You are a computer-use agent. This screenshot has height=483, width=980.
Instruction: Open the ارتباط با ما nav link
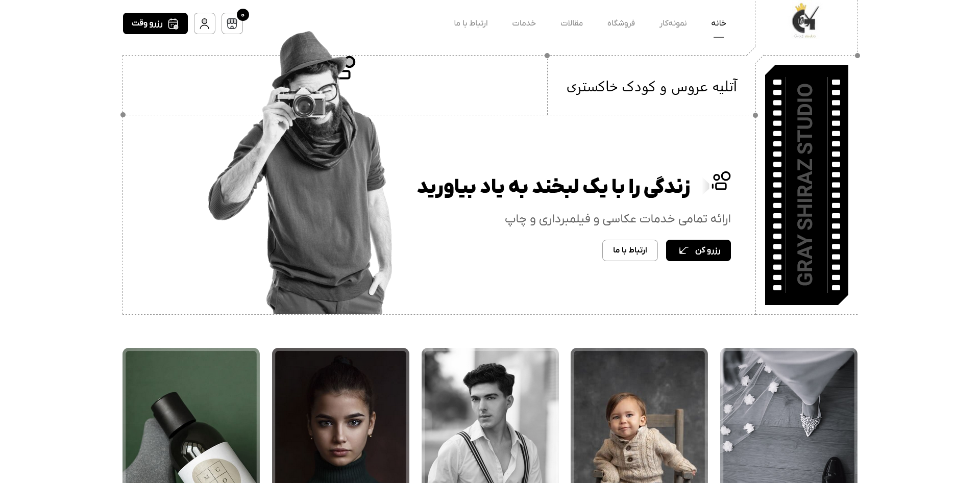click(471, 23)
